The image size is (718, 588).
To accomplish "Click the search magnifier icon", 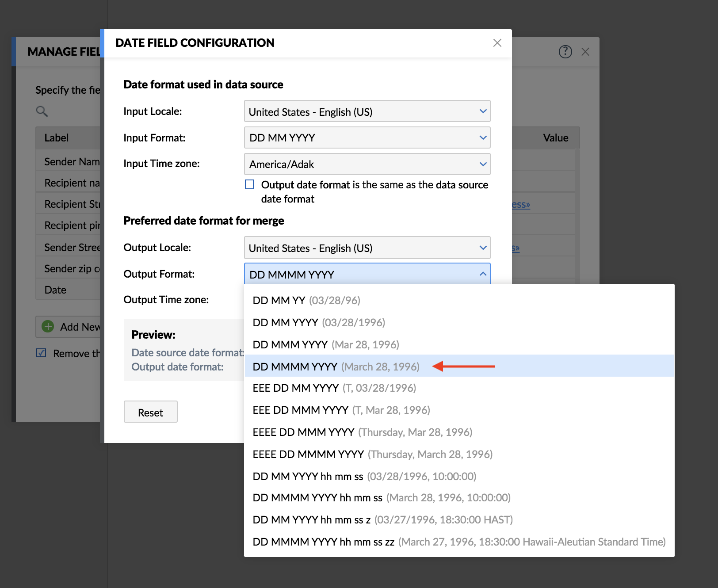I will pyautogui.click(x=42, y=111).
